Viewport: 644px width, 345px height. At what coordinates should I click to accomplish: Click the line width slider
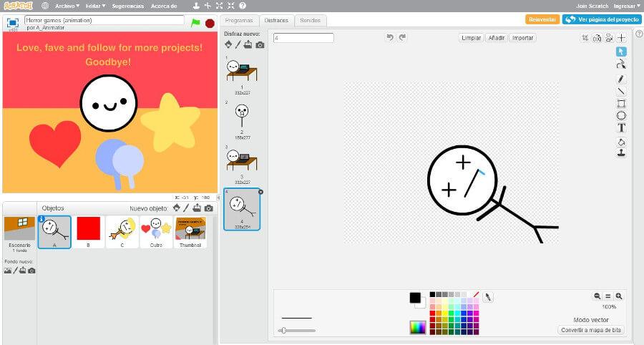(x=296, y=330)
